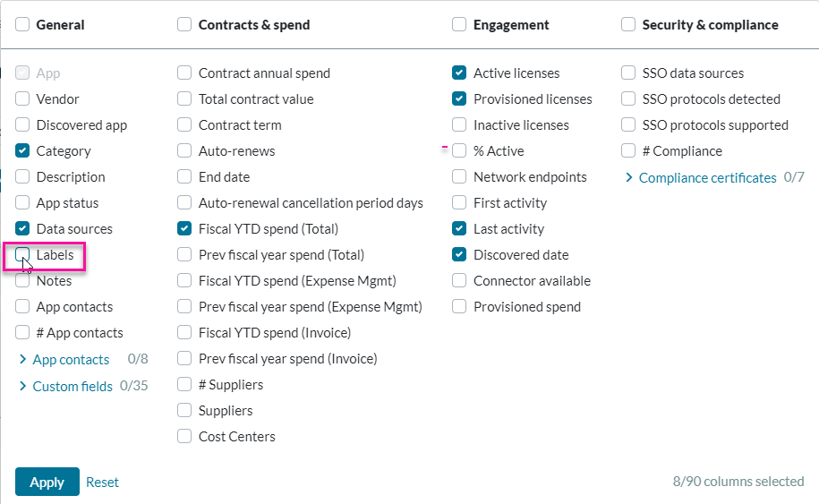The height and width of the screenshot is (504, 819).
Task: Disable the Active licenses column
Action: [459, 73]
